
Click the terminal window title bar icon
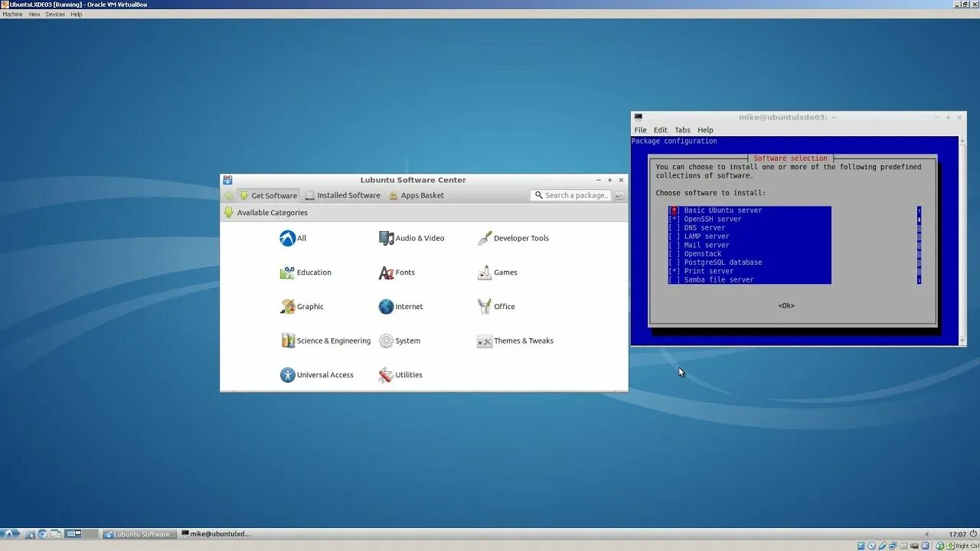(x=639, y=117)
